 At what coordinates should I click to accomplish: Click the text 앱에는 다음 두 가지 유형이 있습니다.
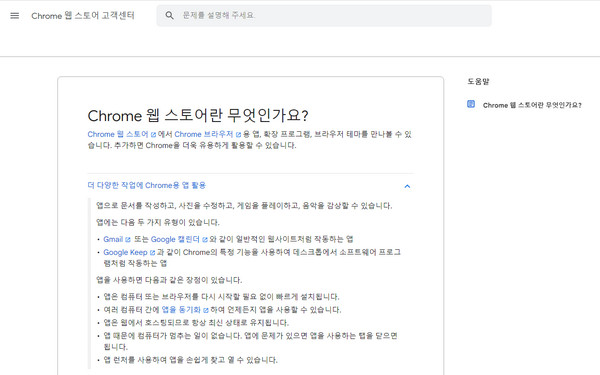point(158,222)
